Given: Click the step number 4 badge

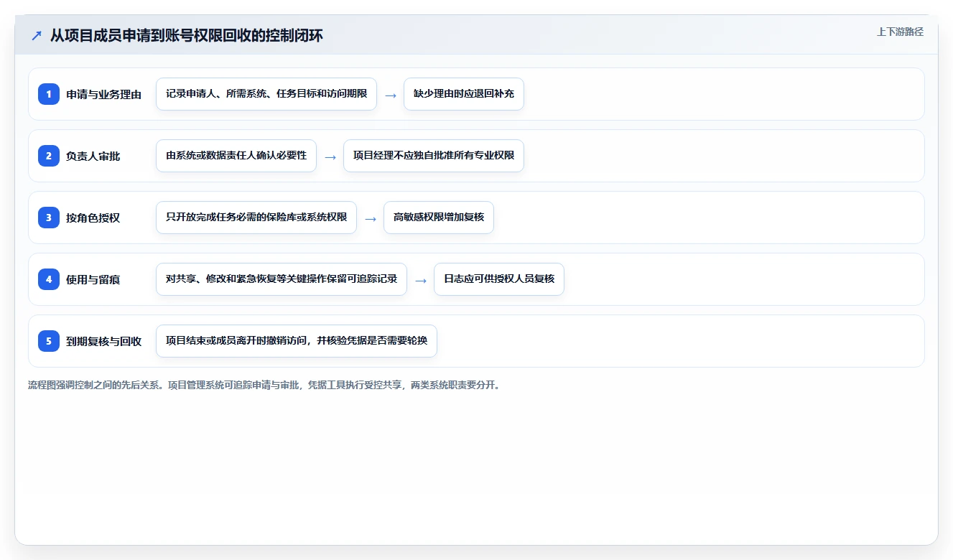Looking at the screenshot, I should pyautogui.click(x=49, y=279).
